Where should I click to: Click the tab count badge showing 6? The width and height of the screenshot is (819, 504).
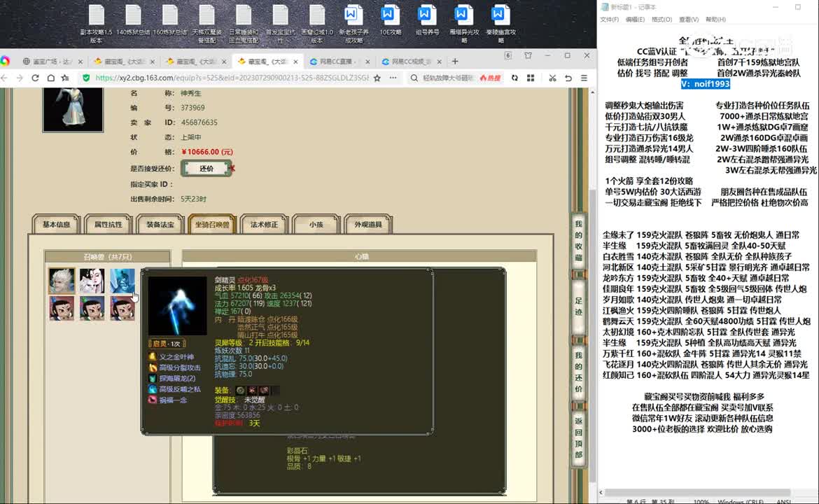point(507,55)
